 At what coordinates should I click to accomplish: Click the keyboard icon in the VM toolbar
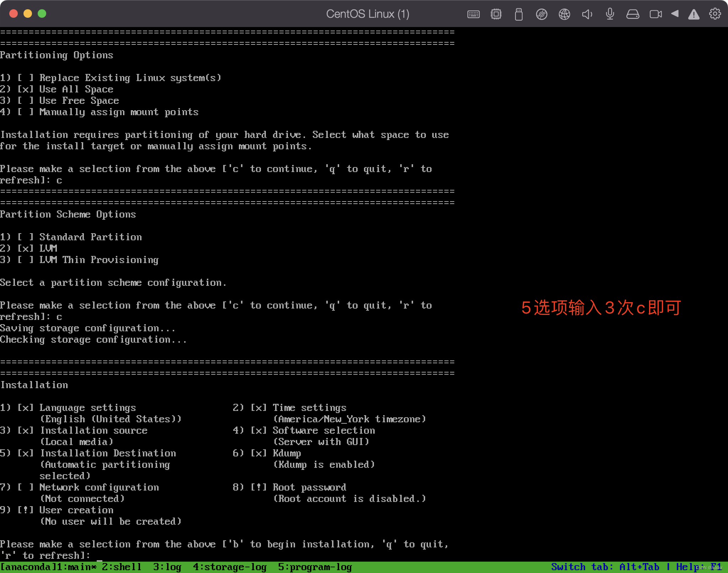click(473, 14)
